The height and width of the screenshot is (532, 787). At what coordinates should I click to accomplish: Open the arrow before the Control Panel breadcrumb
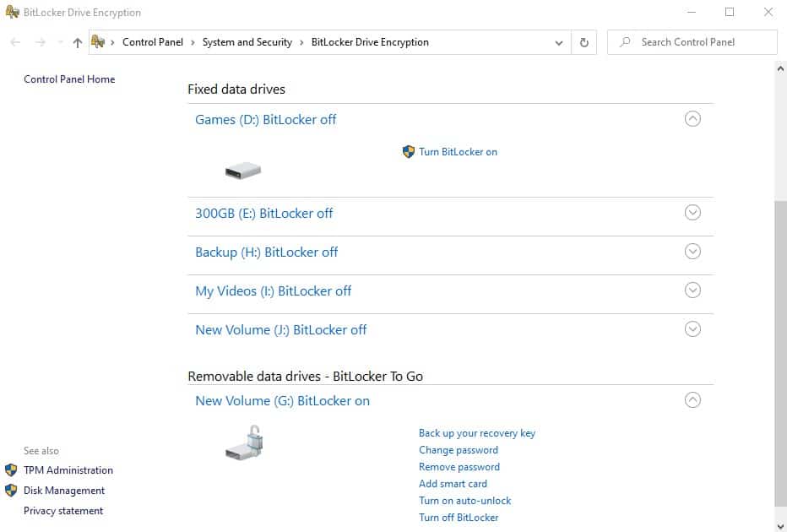point(112,43)
